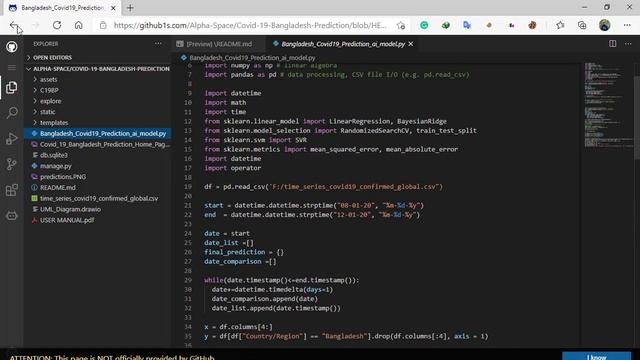
Task: Click 'RandomizedSearchCV' in the code
Action: [376, 131]
